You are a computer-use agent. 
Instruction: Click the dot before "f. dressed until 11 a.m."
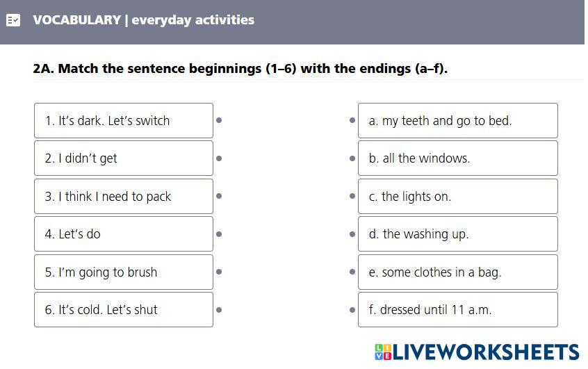point(352,310)
